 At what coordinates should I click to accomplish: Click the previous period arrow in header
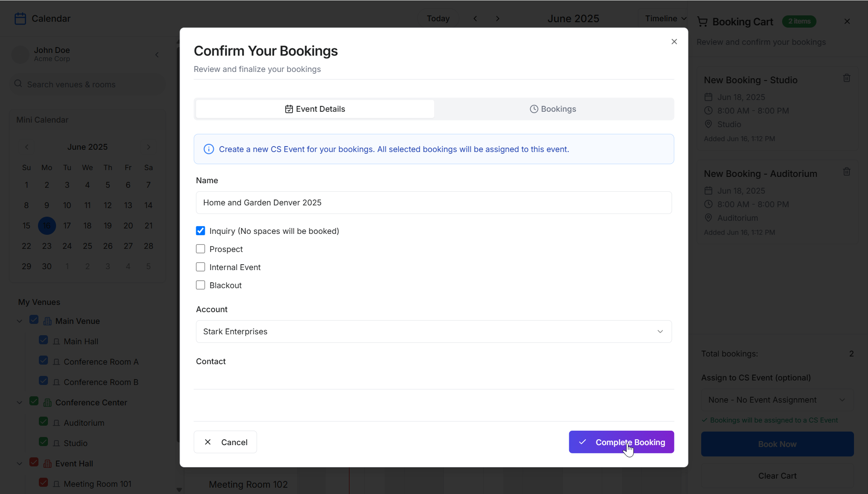[475, 19]
